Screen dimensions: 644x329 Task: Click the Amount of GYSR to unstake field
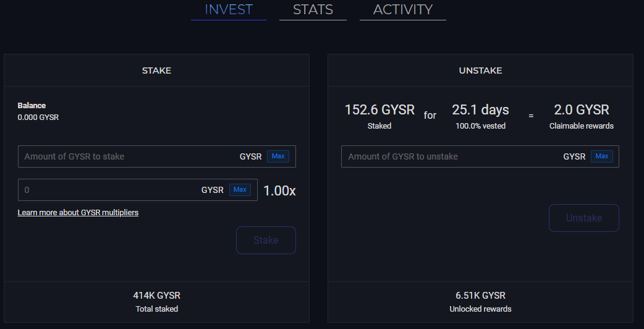480,156
